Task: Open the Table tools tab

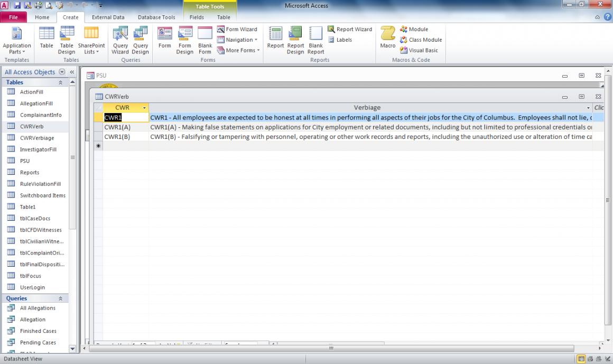Action: tap(224, 17)
